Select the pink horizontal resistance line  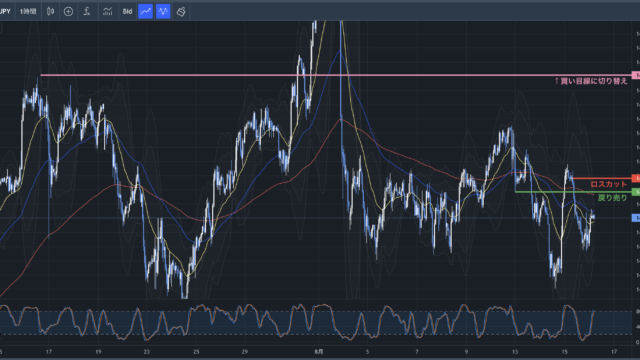pos(335,75)
